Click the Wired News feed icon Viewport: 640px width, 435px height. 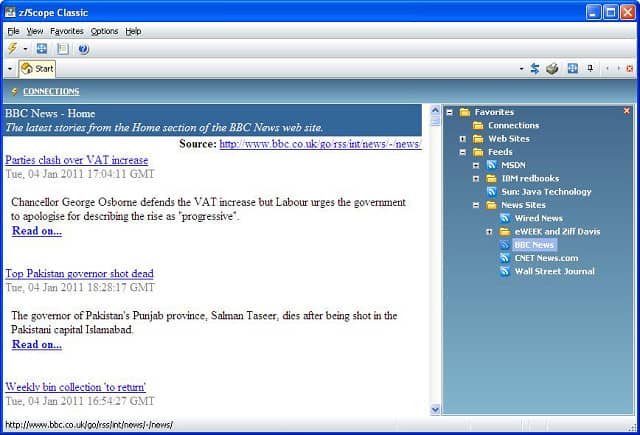point(505,218)
